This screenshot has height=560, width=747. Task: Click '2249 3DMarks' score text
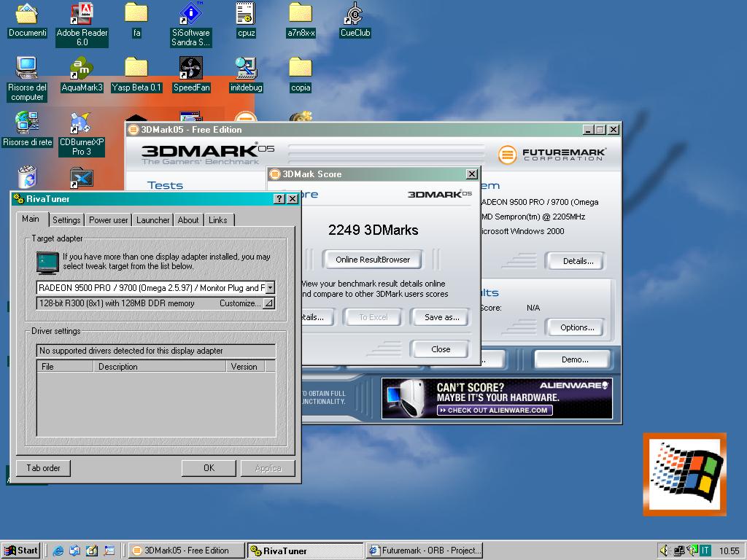373,230
